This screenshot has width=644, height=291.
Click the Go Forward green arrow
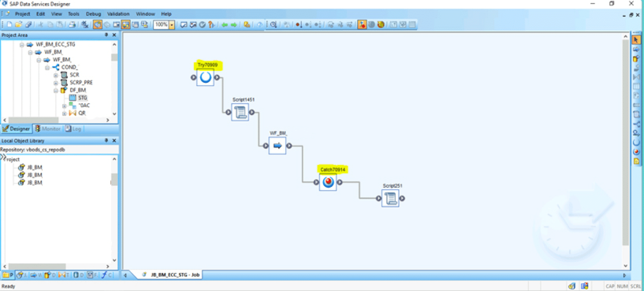click(234, 25)
